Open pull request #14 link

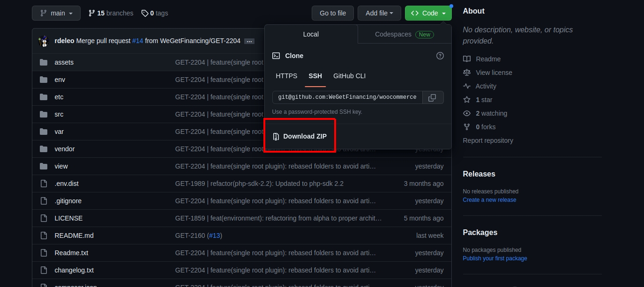(x=137, y=41)
